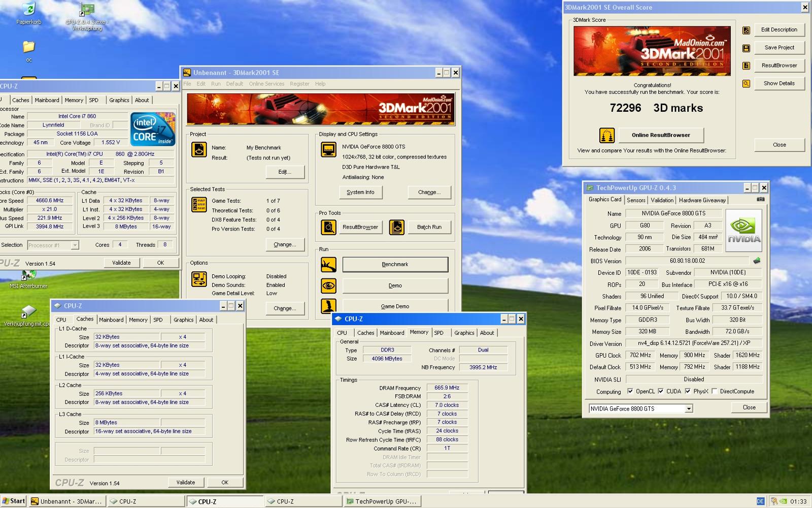Switch to the Hardware Giveaway tab
This screenshot has height=508, width=812.
(x=702, y=200)
